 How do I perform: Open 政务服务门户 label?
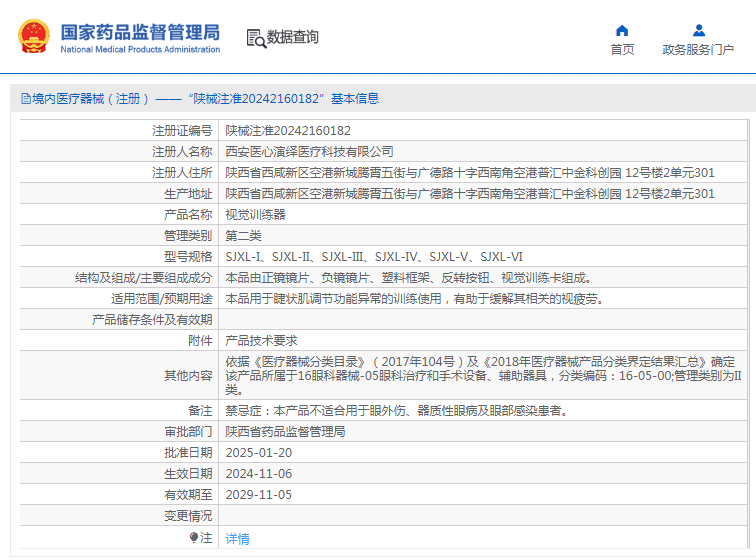click(x=698, y=50)
